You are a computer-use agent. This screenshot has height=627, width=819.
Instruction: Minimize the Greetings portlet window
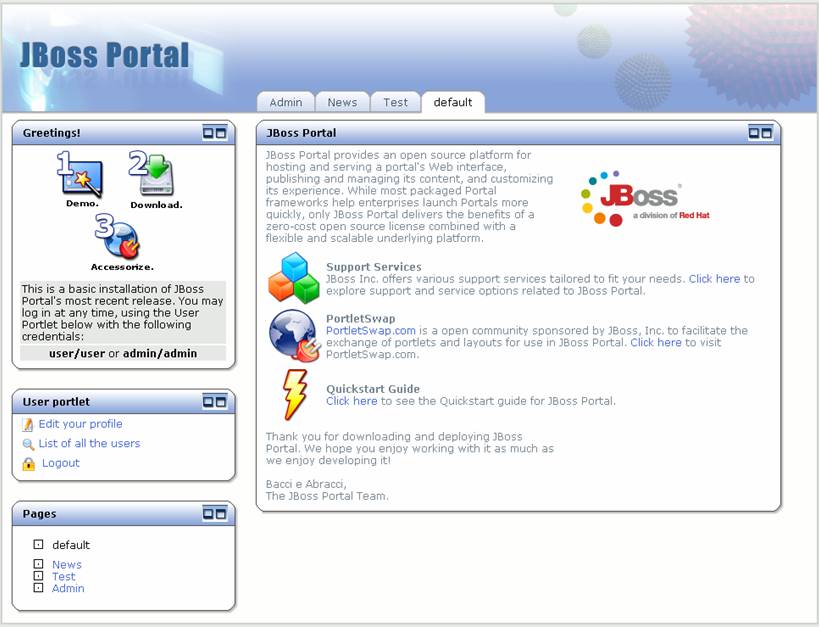(208, 133)
